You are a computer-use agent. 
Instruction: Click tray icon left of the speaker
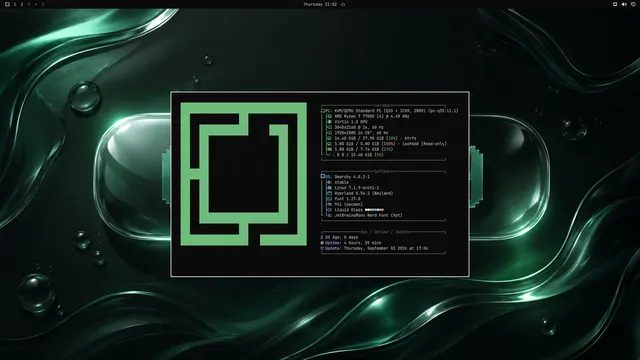click(x=615, y=4)
